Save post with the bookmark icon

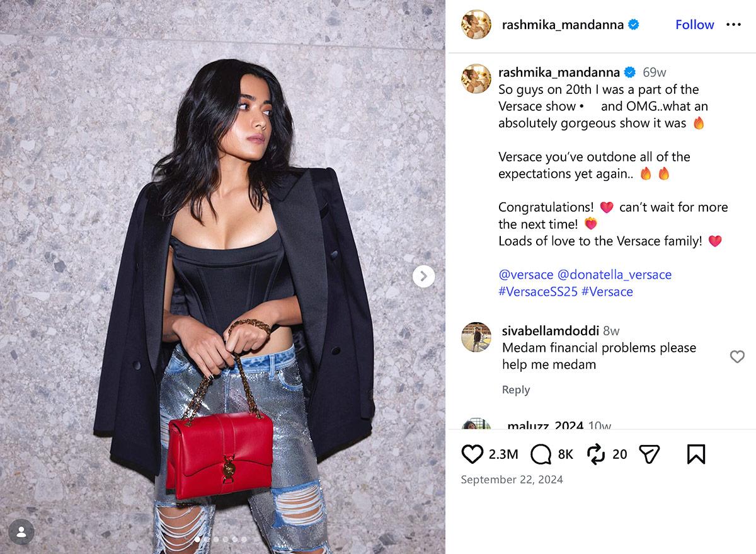[x=696, y=454]
